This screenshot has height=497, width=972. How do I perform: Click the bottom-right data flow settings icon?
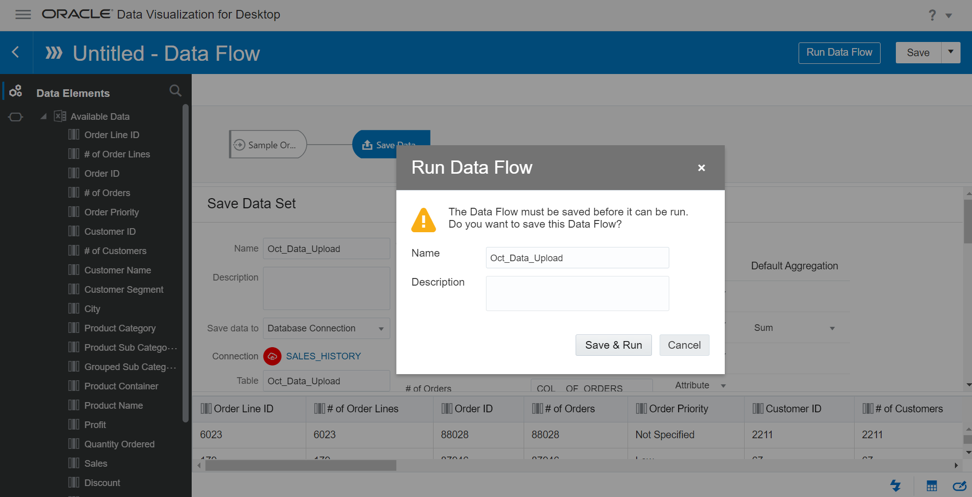click(960, 485)
